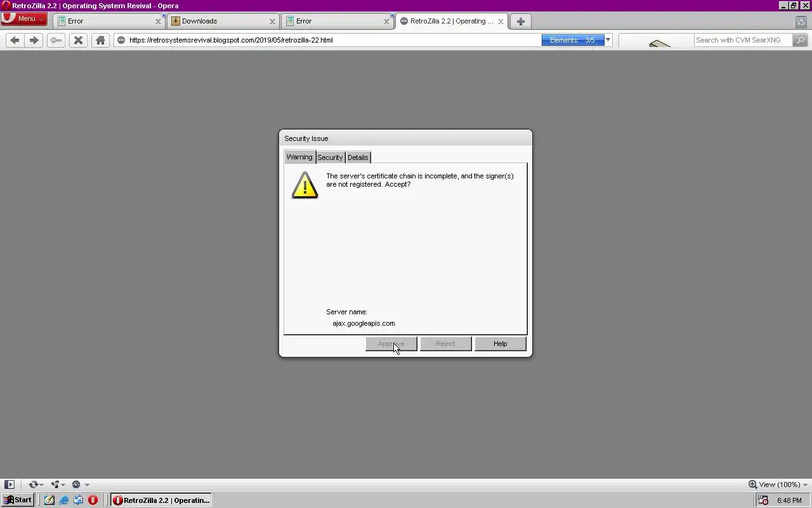Screen dimensions: 812x508
Task: Add a new tab with plus button
Action: pos(520,21)
